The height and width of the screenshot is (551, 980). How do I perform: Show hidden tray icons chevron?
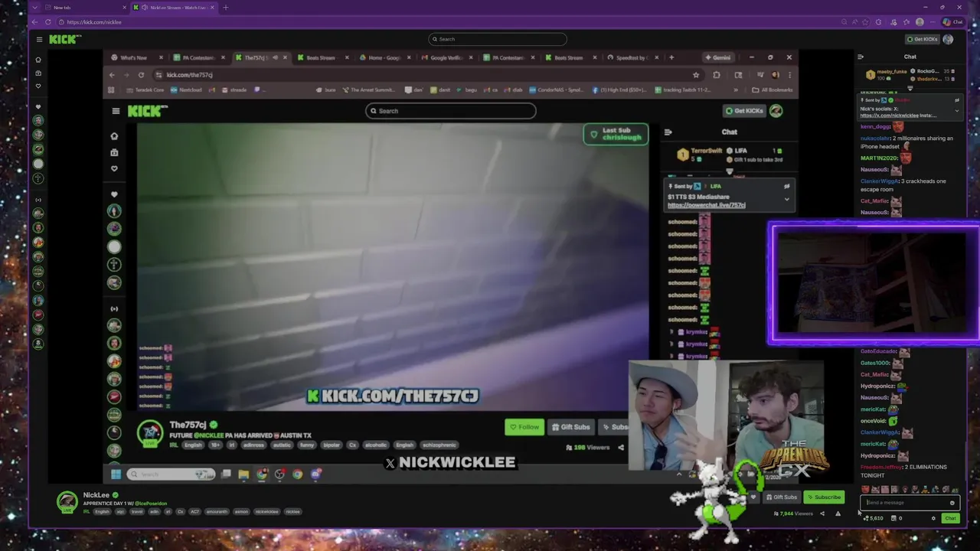click(678, 474)
